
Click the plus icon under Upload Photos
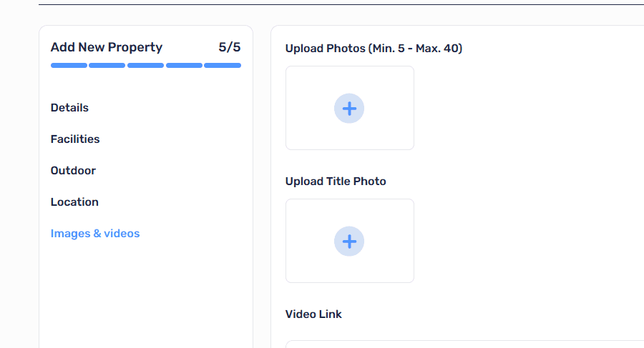click(x=349, y=109)
